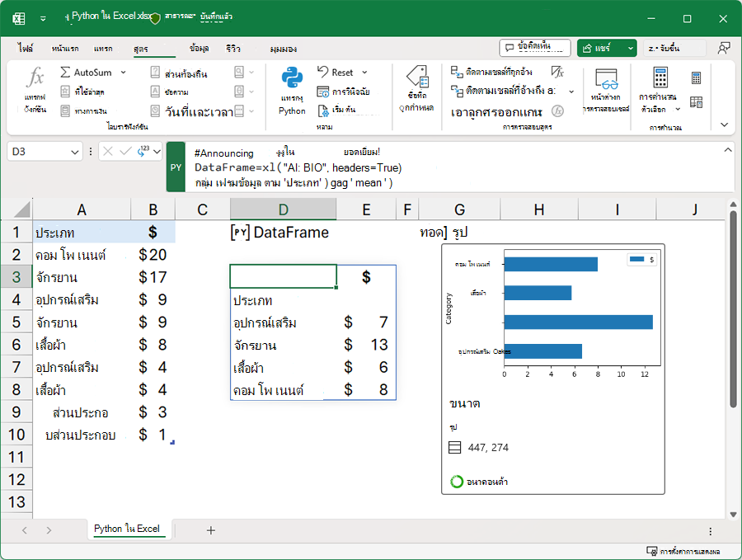This screenshot has height=560, width=742.
Task: Open the Home tab
Action: (x=65, y=49)
